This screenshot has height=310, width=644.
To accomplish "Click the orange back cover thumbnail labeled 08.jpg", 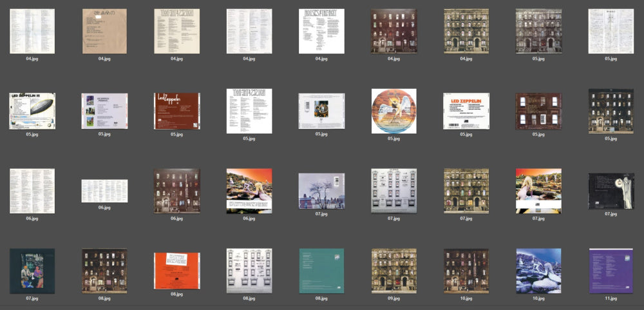I will (x=177, y=271).
